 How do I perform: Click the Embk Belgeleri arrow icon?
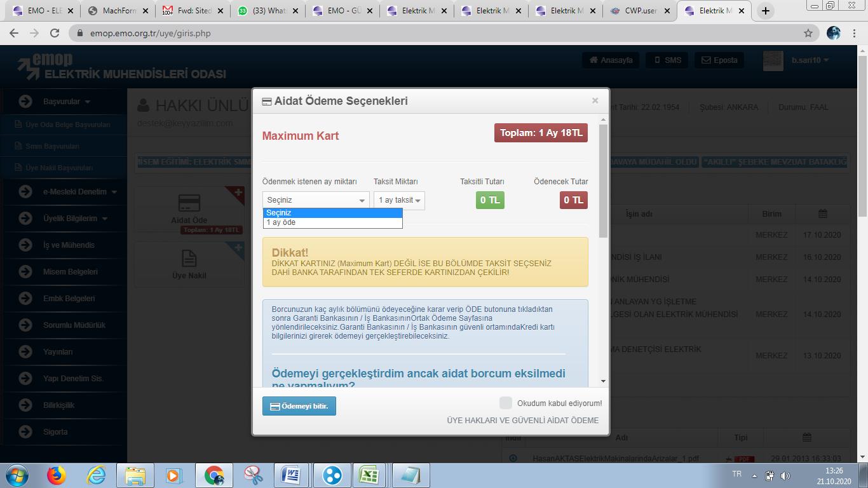pyautogui.click(x=25, y=298)
